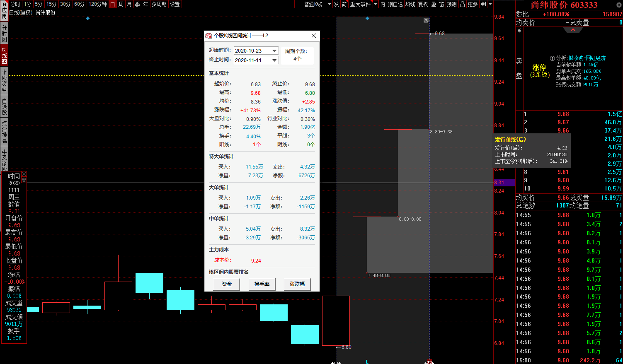Open the 拟收购+网红经济 analysis link
This screenshot has width=623, height=364.
point(587,58)
